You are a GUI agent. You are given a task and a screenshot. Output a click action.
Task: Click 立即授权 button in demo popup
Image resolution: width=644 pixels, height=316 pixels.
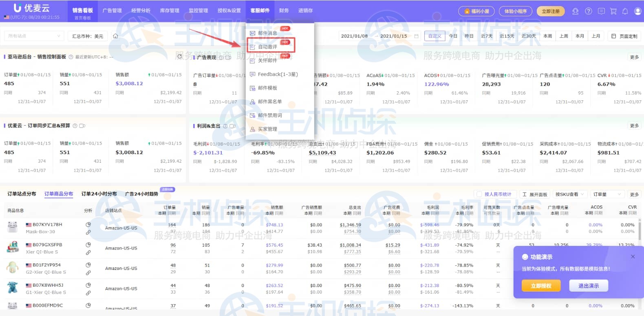[x=541, y=286]
